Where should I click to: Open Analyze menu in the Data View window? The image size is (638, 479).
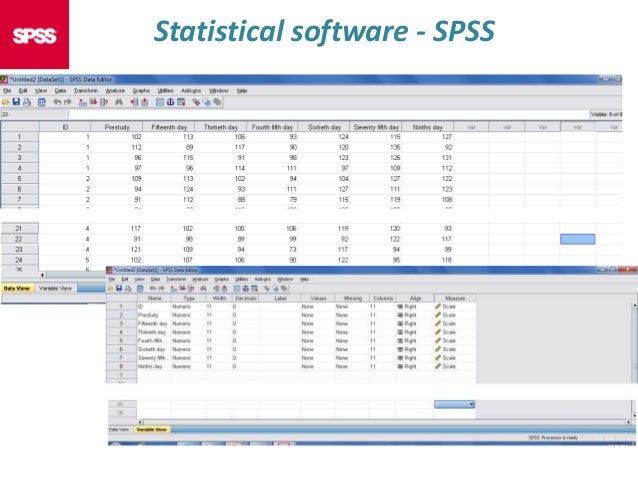point(115,91)
